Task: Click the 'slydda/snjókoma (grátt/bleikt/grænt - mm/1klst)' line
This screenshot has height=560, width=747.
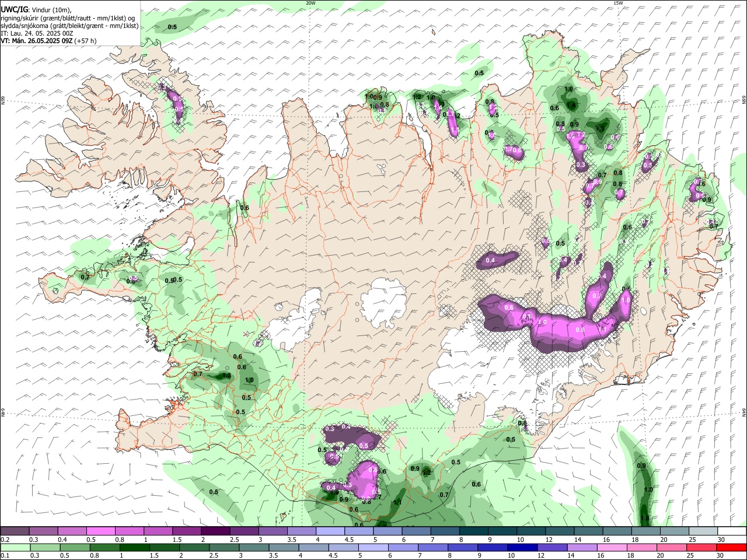Action: point(69,26)
